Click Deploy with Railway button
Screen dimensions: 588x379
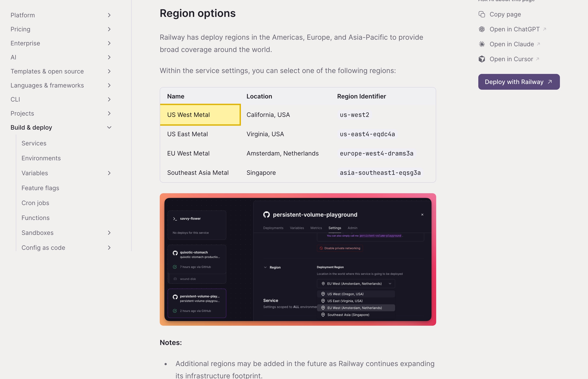pos(519,82)
